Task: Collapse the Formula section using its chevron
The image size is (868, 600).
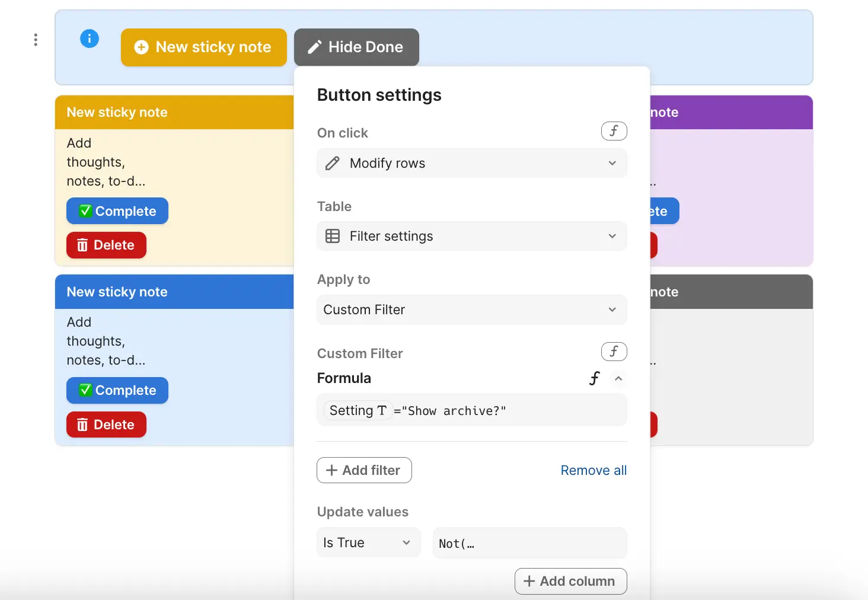Action: pyautogui.click(x=618, y=378)
